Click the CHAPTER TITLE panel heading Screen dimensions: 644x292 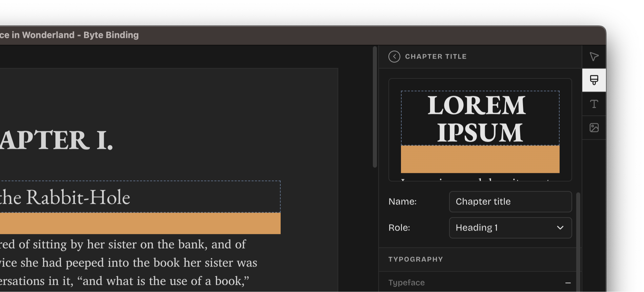click(436, 57)
